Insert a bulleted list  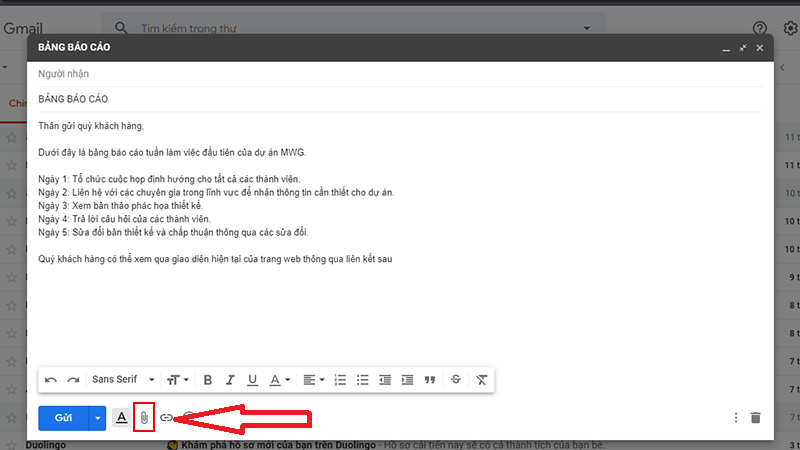(362, 380)
